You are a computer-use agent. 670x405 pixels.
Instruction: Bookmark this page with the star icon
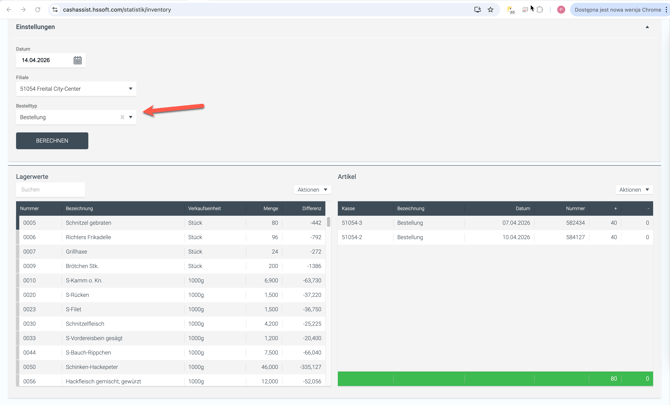[x=491, y=9]
